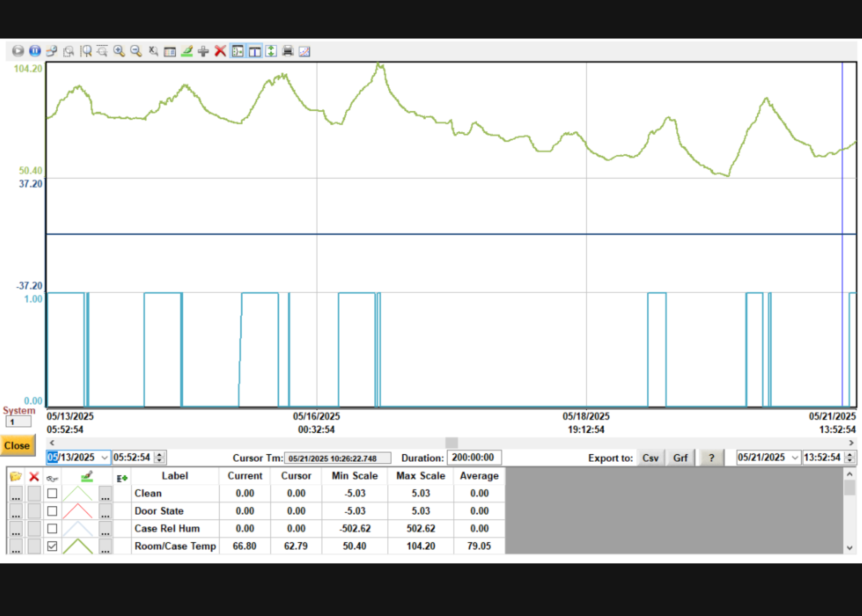
Task: Open Door State red line swatch
Action: coord(78,511)
